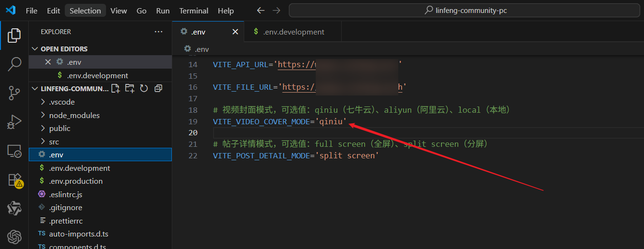The image size is (644, 249).
Task: Select the .env editor tab
Action: (208, 32)
